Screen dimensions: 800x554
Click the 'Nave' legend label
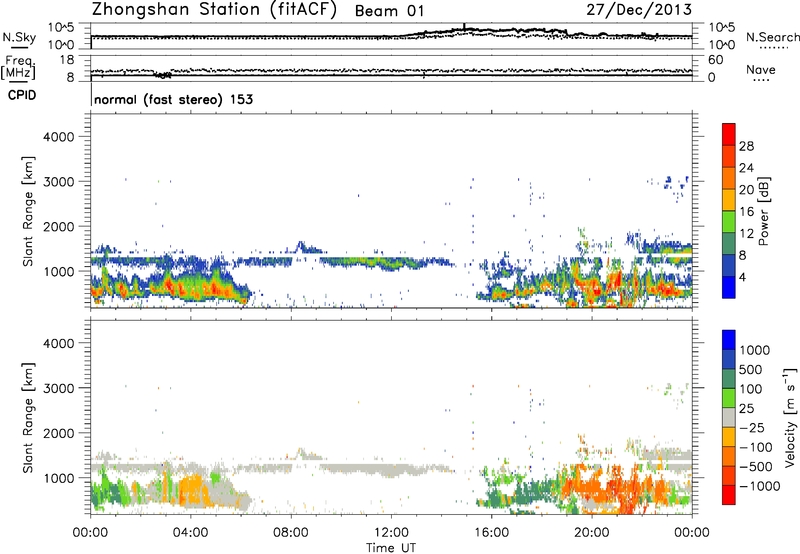coord(761,69)
